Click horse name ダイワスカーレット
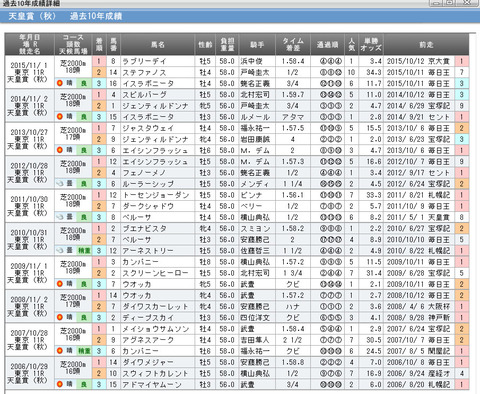Image resolution: width=480 pixels, height=394 pixels. [x=156, y=306]
